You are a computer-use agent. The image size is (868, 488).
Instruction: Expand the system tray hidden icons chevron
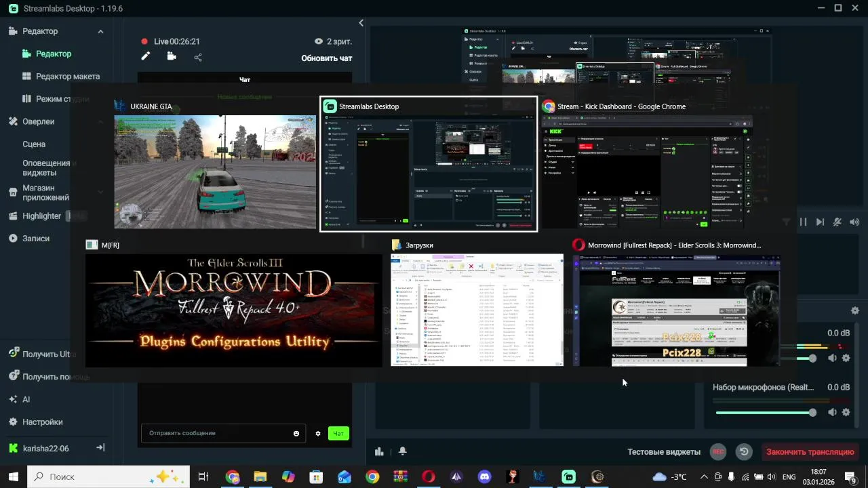(x=703, y=476)
